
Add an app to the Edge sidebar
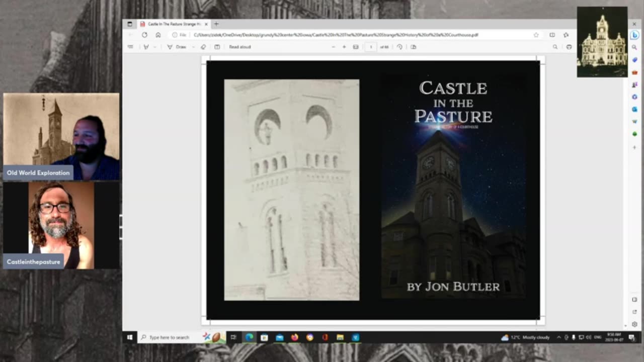coord(635,147)
